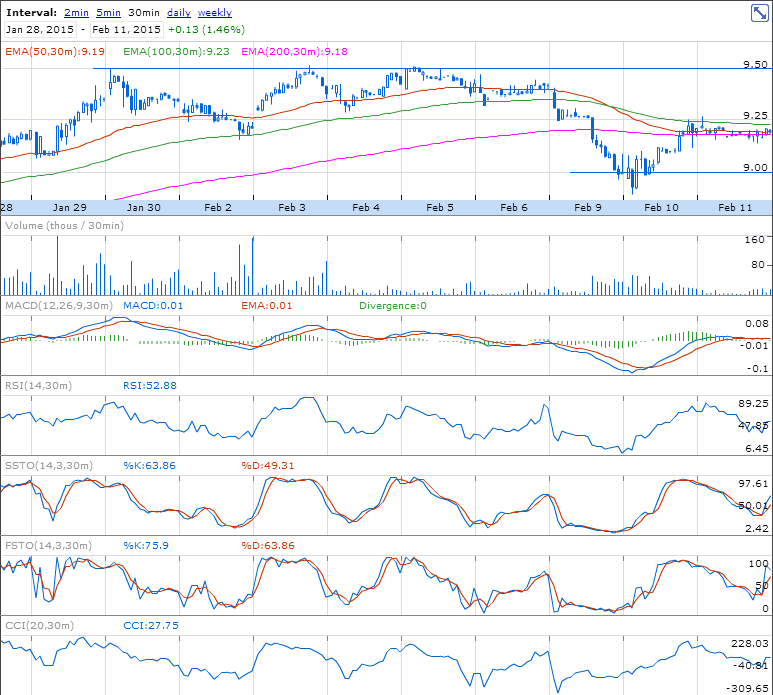773x695 pixels.
Task: Edit the Jan 28, 2015 start date
Action: (x=40, y=30)
